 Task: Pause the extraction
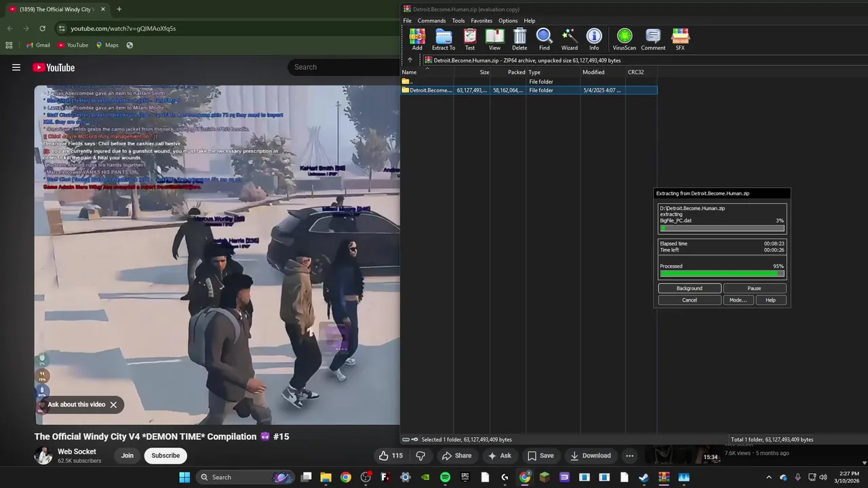pyautogui.click(x=754, y=288)
